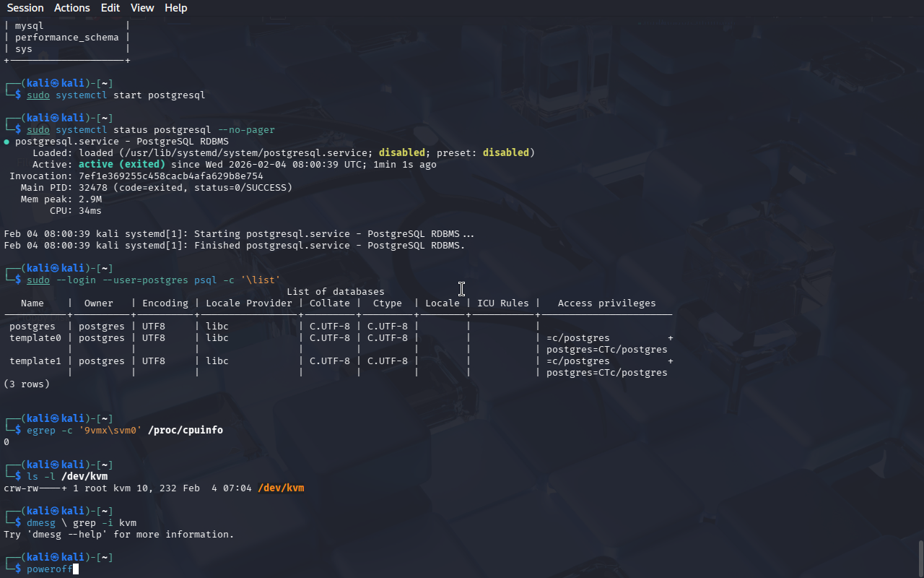Click the /proc/cpuinfo path in the egrep command
Viewport: 924px width, 578px height.
click(185, 431)
